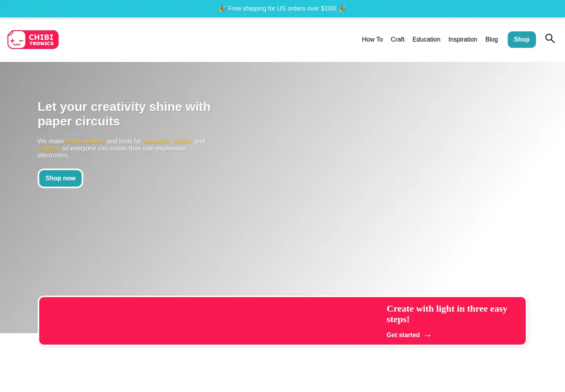Follow the crafters link
565x392 pixels.
tap(48, 149)
